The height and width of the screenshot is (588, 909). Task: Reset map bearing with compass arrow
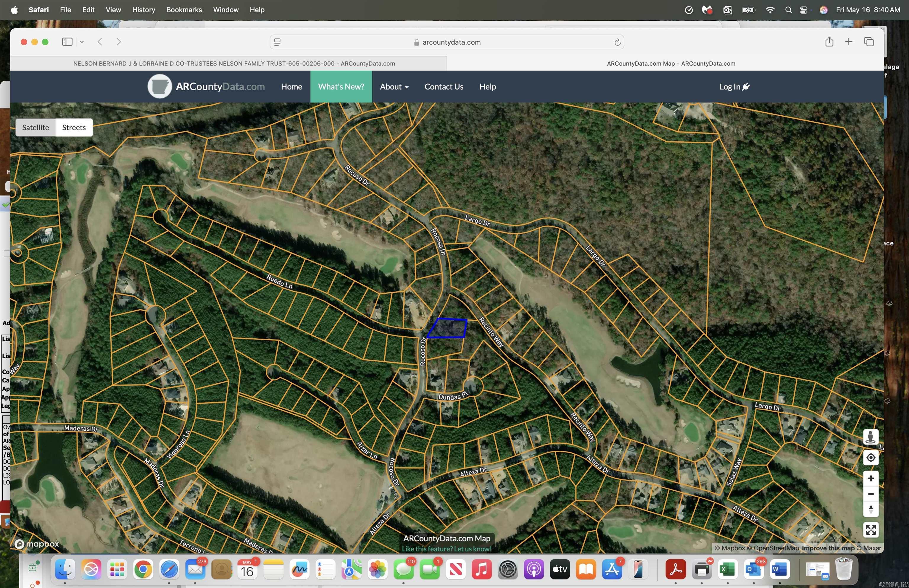[871, 509]
